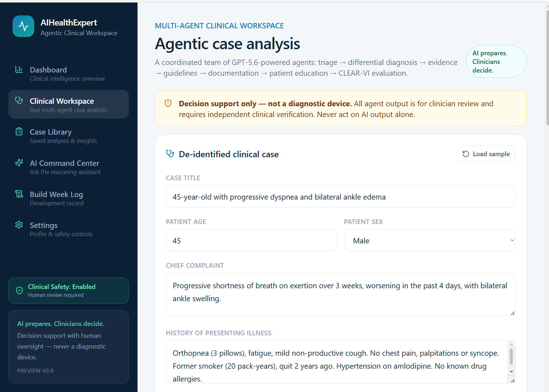The width and height of the screenshot is (549, 392).
Task: Expand the Male dropdown chevron arrow
Action: (x=512, y=241)
